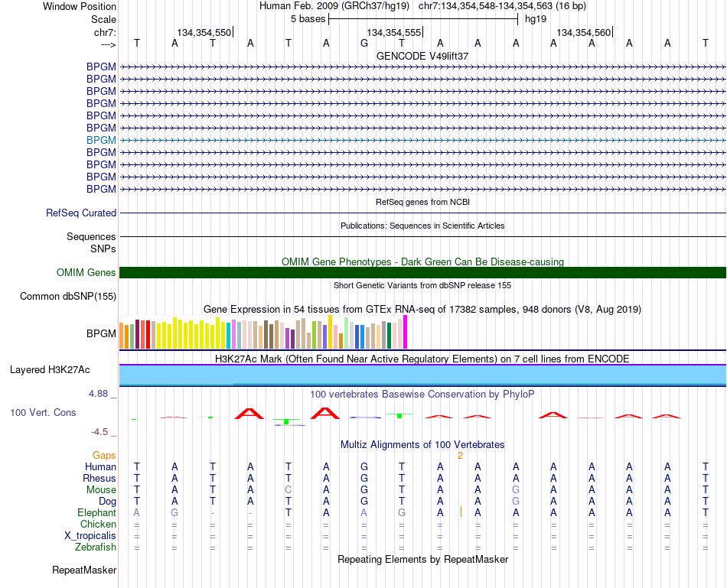
Task: Open the OMIM Genes track label
Action: 86,272
